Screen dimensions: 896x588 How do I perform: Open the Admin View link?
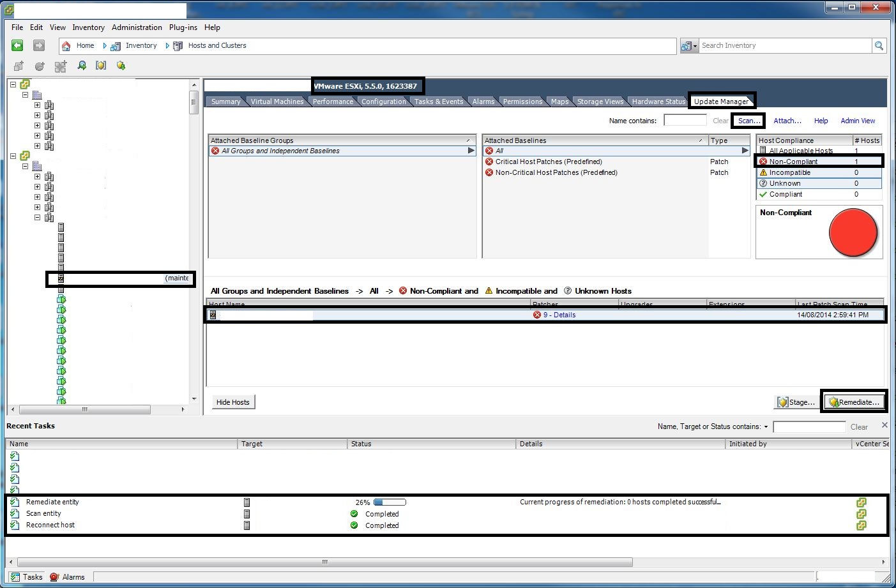pyautogui.click(x=858, y=121)
